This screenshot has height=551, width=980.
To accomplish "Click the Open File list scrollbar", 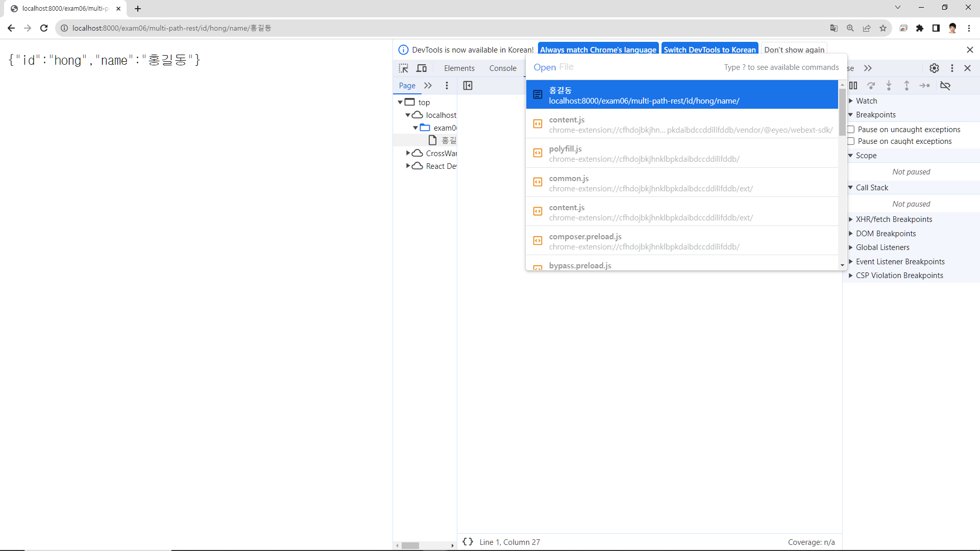I will tap(842, 112).
